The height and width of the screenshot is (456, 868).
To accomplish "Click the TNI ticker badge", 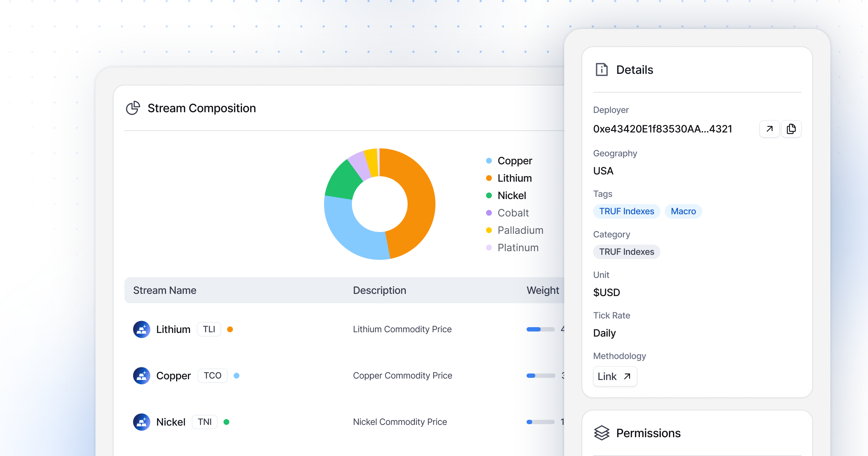I will tap(205, 422).
